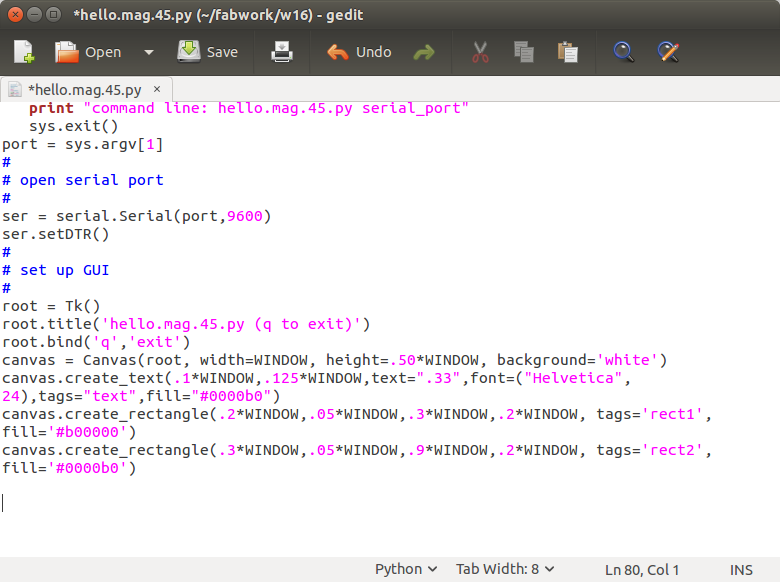Open Find with the magnifier icon
The image size is (780, 582).
pyautogui.click(x=623, y=52)
